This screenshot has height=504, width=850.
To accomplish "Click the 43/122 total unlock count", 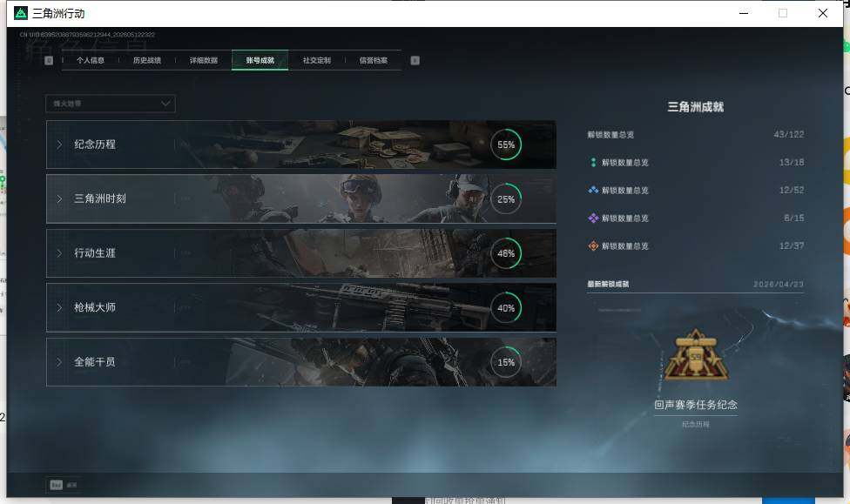I will pos(789,134).
